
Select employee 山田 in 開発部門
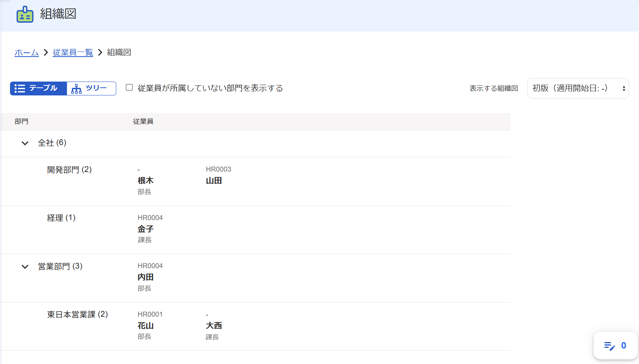214,180
